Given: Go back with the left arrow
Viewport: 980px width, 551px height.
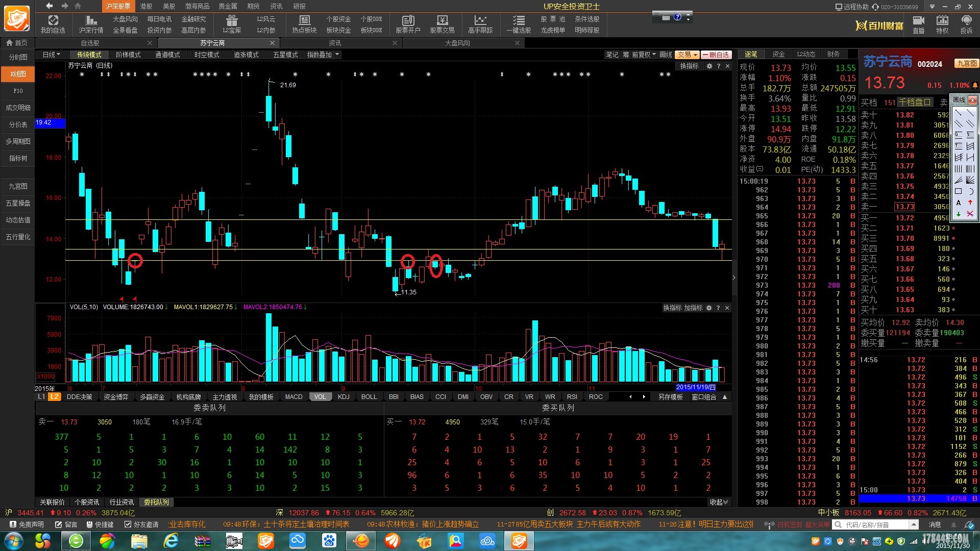Looking at the screenshot, I should click(49, 6).
